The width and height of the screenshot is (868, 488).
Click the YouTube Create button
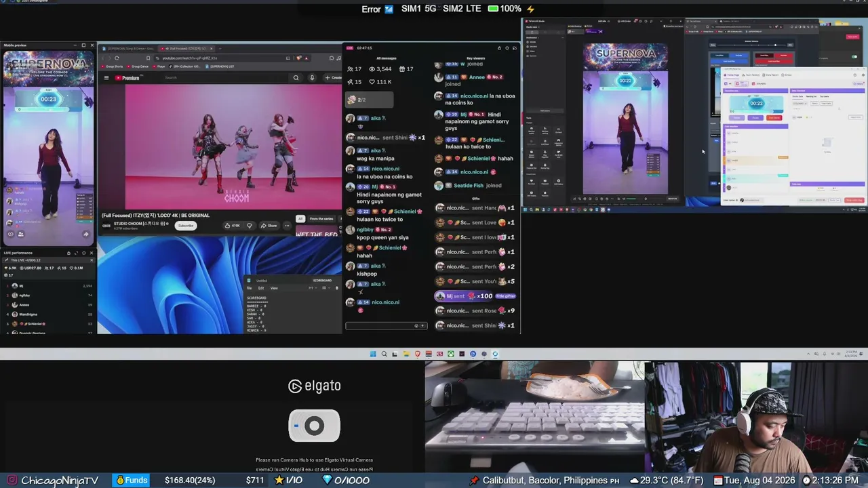[x=333, y=78]
